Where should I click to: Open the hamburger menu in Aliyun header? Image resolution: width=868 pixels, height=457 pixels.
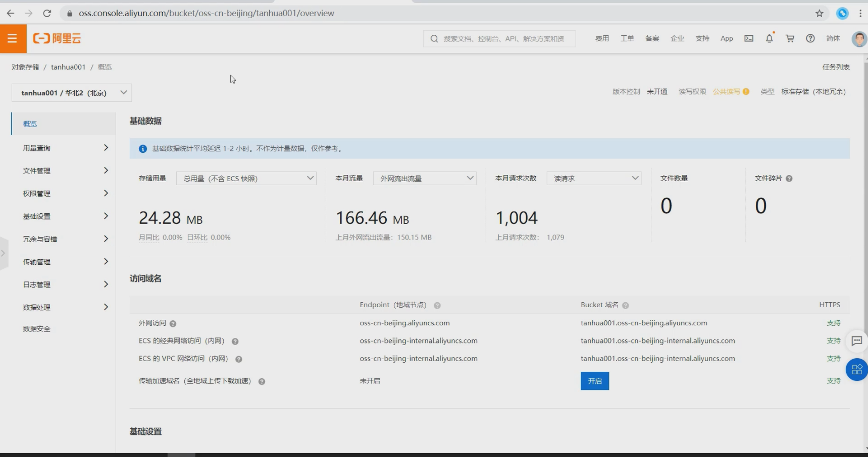pyautogui.click(x=13, y=38)
